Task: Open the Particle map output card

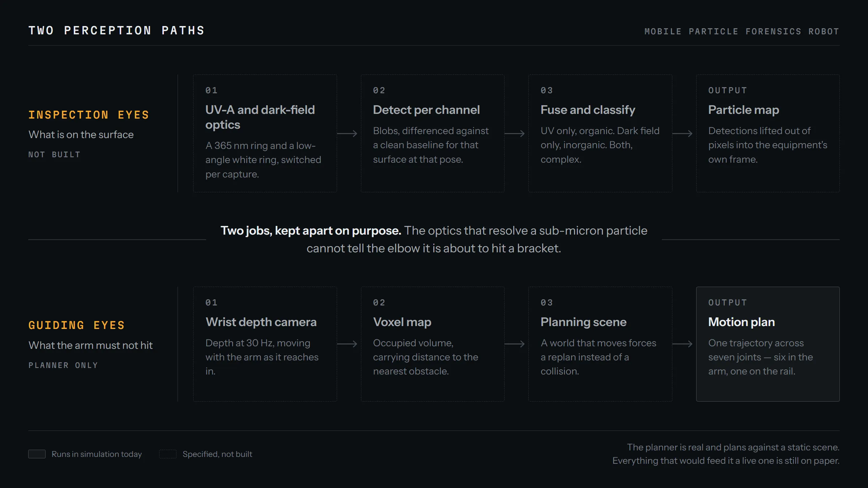Action: click(x=768, y=133)
